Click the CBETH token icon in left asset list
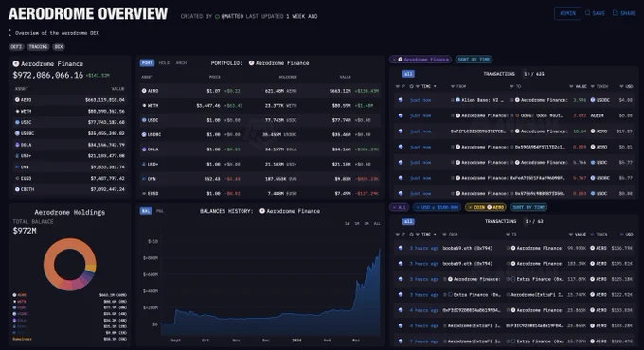The width and height of the screenshot is (644, 350). (x=17, y=189)
